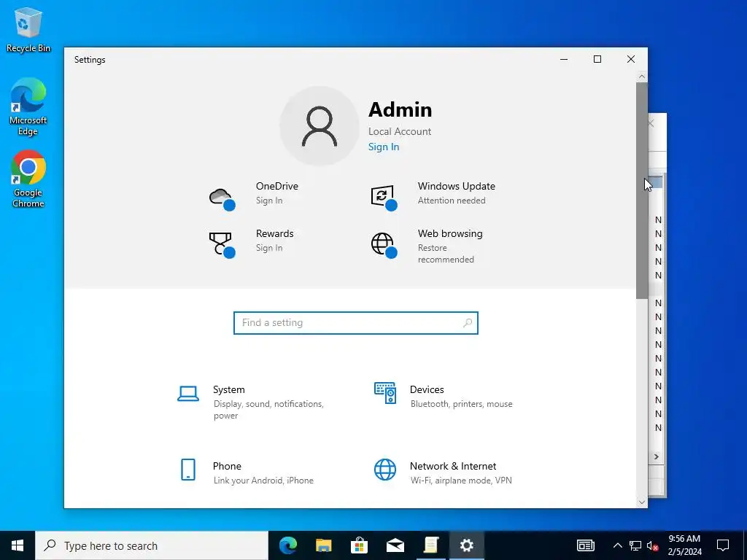This screenshot has height=560, width=747.
Task: Open System display, sound, notifications category
Action: [258, 402]
